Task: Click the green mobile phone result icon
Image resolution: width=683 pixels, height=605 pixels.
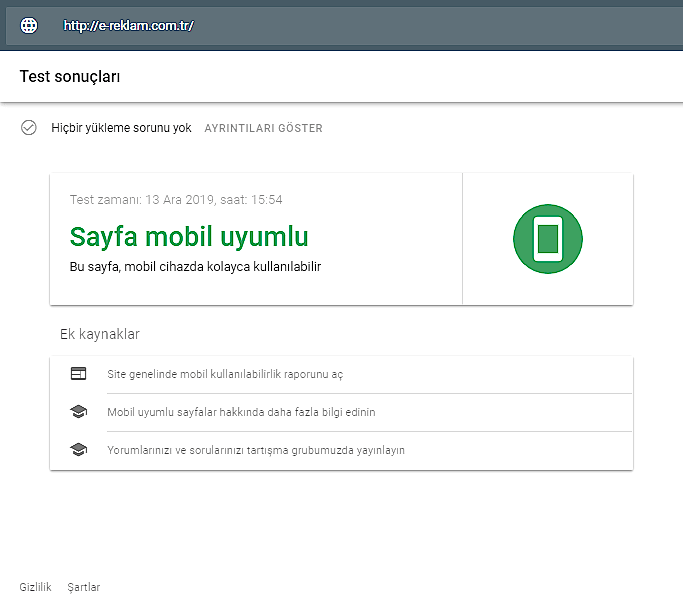Action: click(x=547, y=239)
